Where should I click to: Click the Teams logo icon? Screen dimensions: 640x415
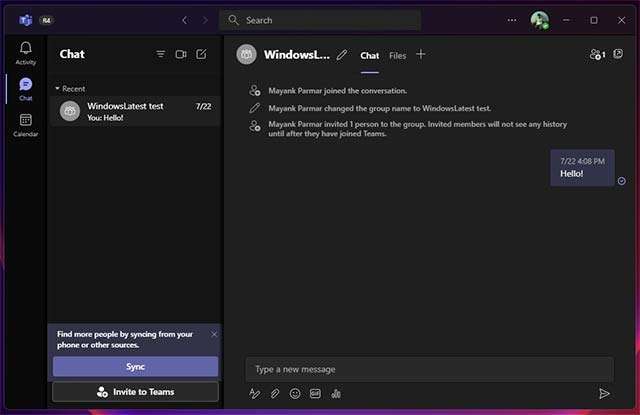click(x=25, y=20)
